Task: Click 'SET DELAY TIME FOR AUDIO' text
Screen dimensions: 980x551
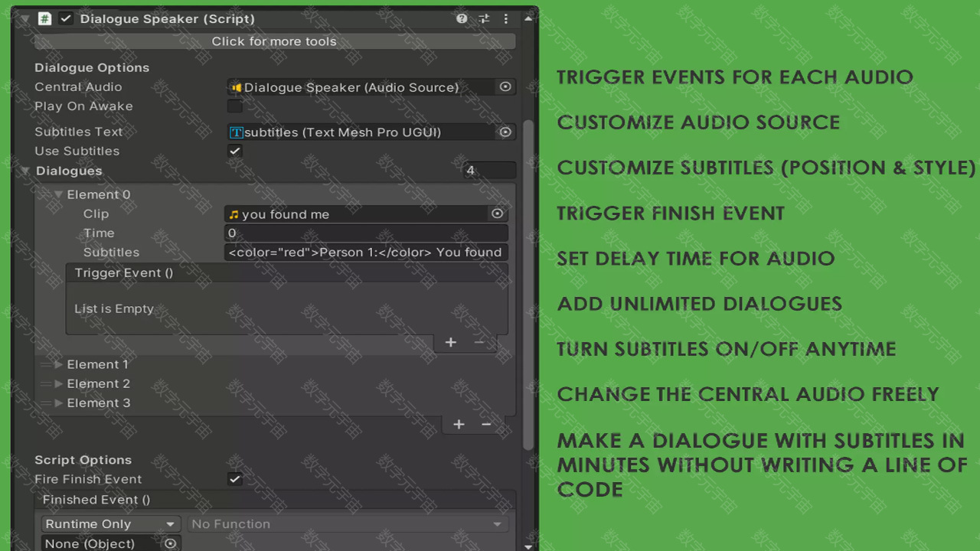Action: tap(696, 258)
